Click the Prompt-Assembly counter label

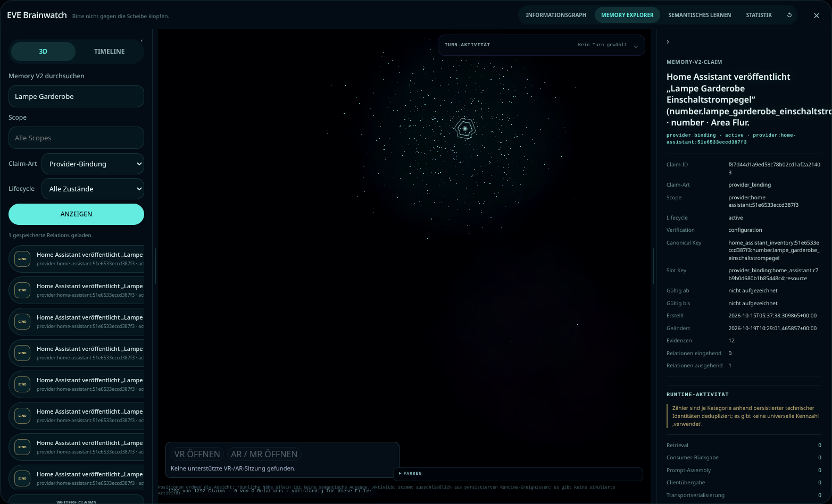click(688, 471)
